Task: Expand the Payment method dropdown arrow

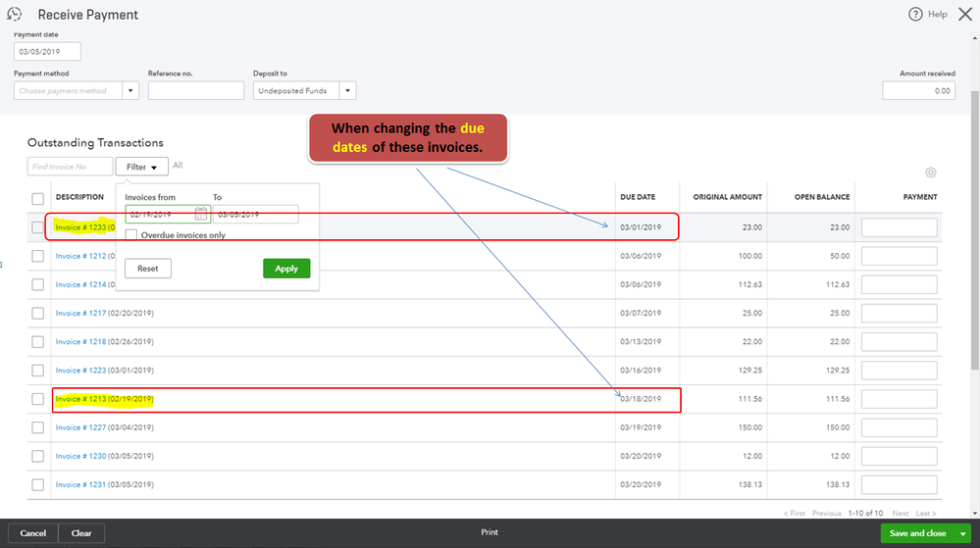Action: pyautogui.click(x=130, y=90)
